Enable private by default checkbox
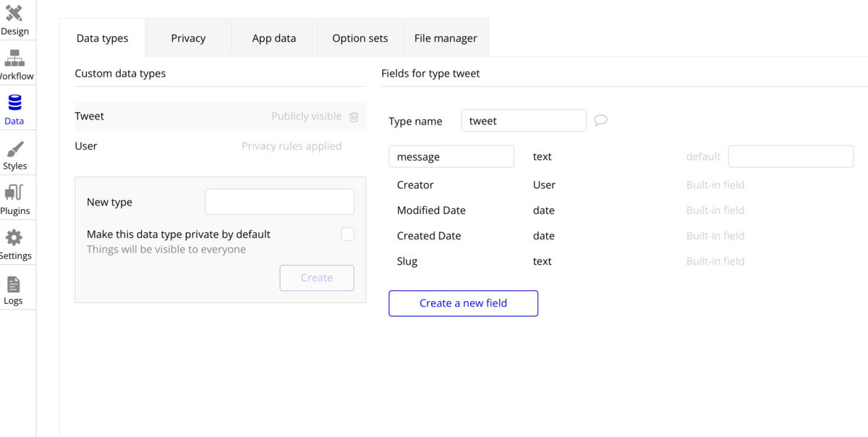868x437 pixels. click(348, 234)
